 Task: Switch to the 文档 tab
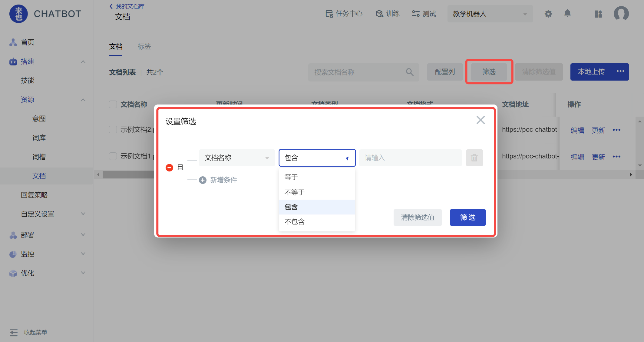click(x=116, y=47)
